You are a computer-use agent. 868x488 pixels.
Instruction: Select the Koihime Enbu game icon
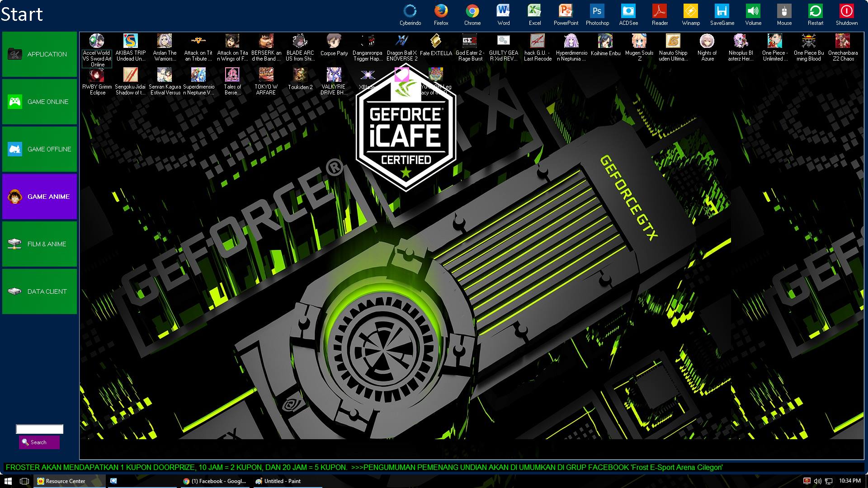point(605,45)
